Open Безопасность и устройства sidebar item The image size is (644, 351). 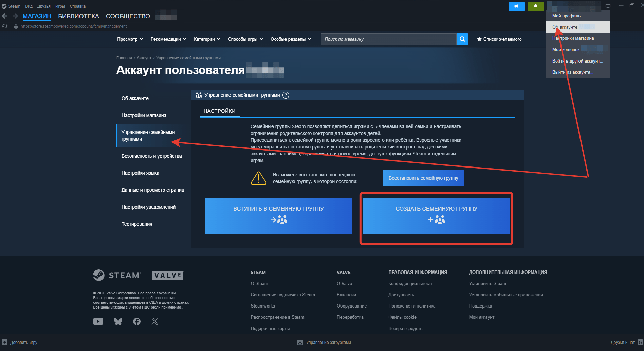152,156
